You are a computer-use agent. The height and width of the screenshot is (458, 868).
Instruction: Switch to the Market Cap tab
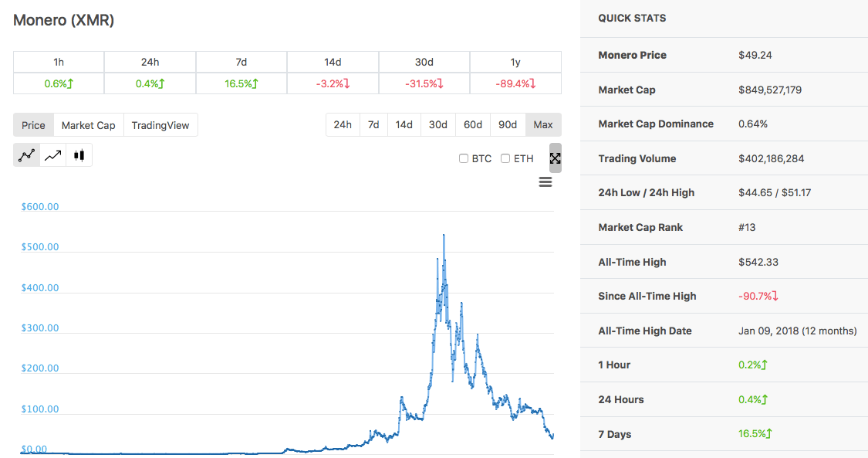[x=88, y=125]
